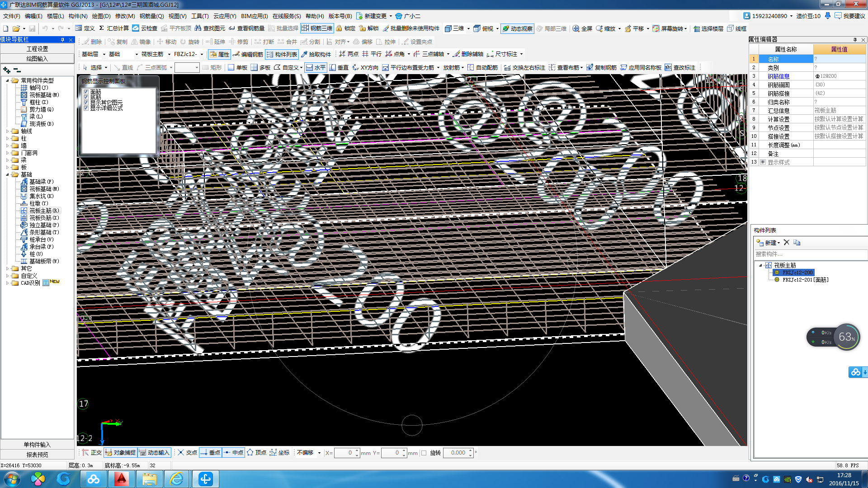Expand the 轴线 tree node
Screen dimensions: 868x488
[x=7, y=131]
